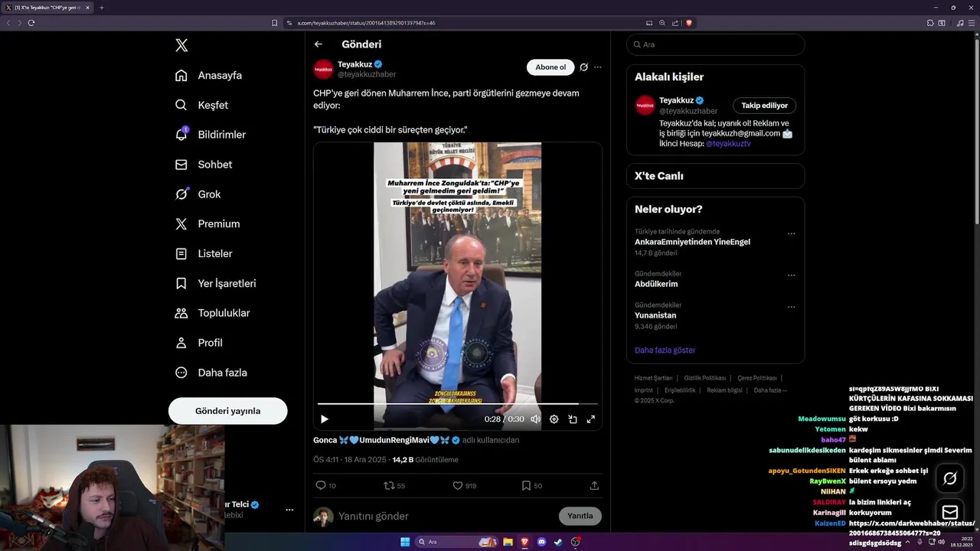
Task: Open @teyakkuztv second account link
Action: [728, 143]
